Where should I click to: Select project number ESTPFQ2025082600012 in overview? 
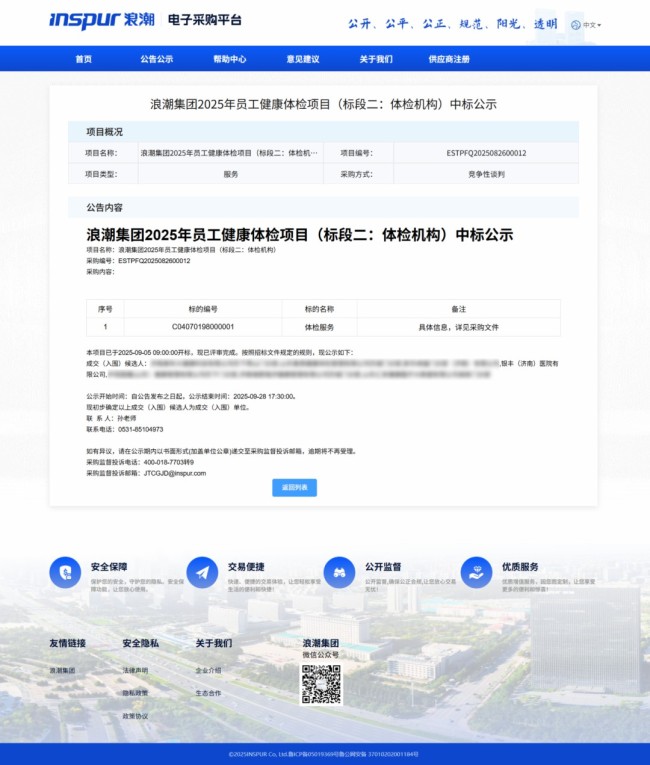(486, 153)
